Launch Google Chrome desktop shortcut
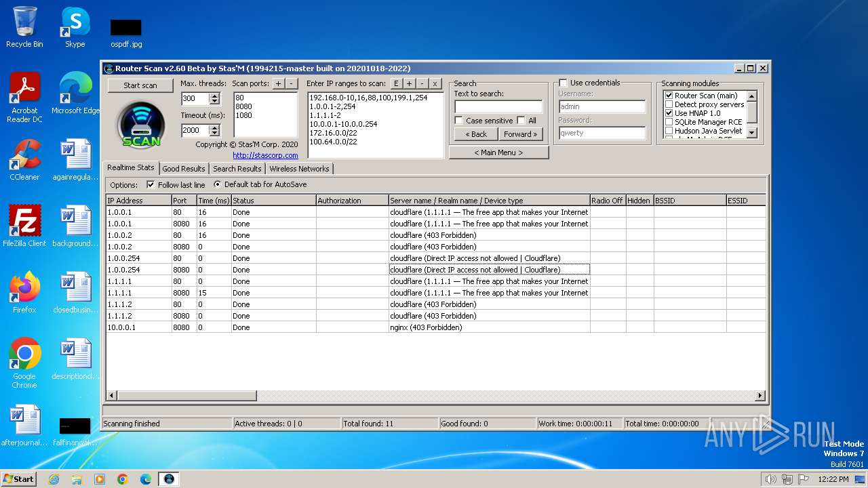This screenshot has height=488, width=868. [24, 363]
